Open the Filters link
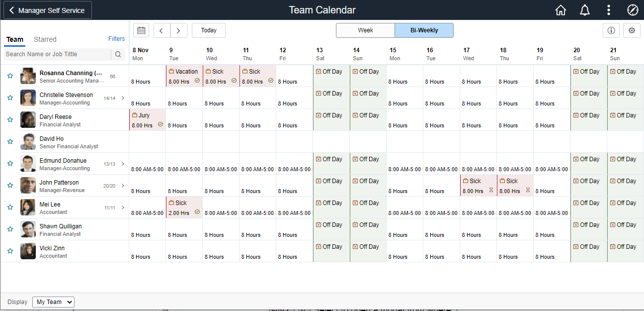644x311 pixels. click(116, 38)
